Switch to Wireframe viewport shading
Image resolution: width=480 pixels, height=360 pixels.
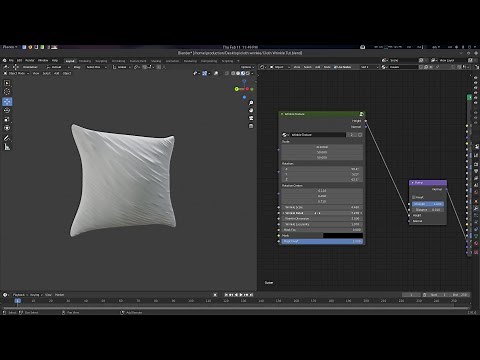point(233,73)
